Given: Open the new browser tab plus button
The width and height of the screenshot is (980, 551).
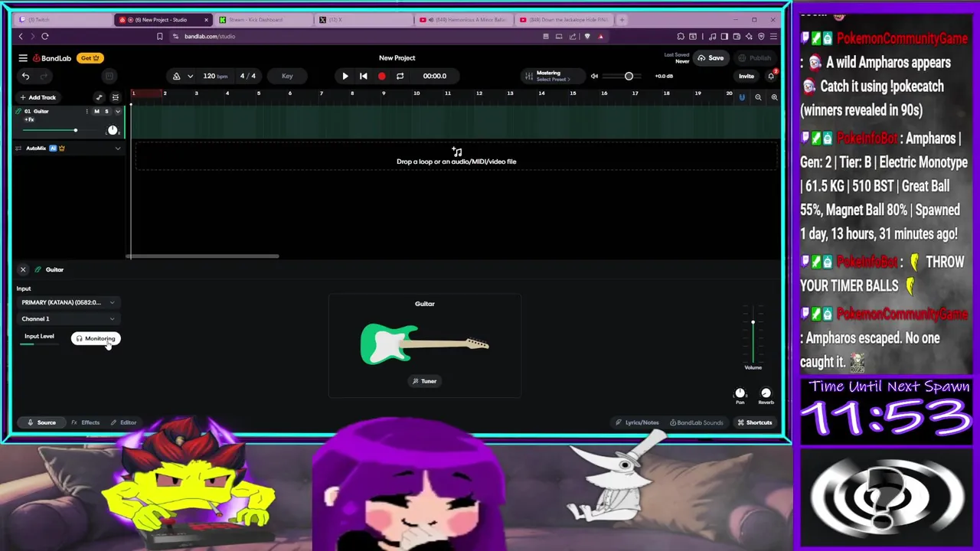Looking at the screenshot, I should (622, 19).
